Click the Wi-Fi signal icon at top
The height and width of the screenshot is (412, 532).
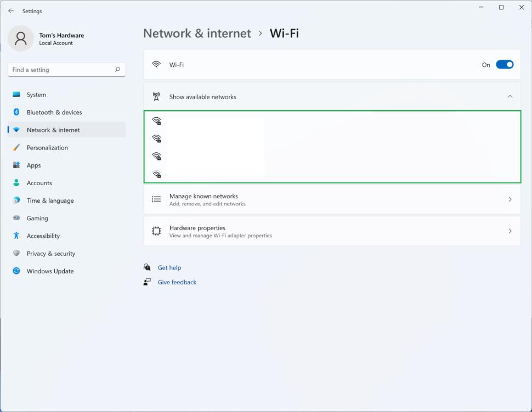click(x=156, y=64)
